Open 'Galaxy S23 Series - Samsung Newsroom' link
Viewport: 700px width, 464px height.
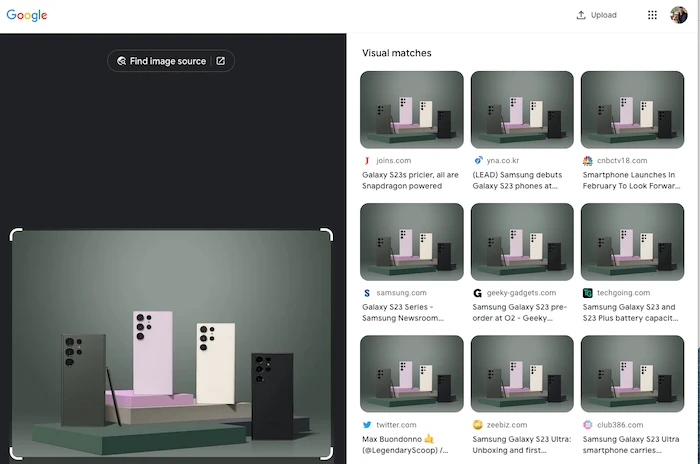[x=403, y=313]
